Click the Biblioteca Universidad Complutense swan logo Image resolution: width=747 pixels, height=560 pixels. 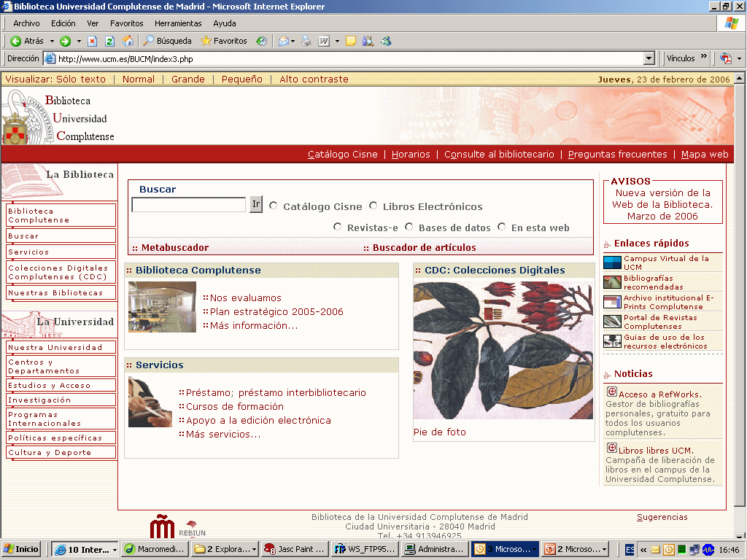coord(28,117)
